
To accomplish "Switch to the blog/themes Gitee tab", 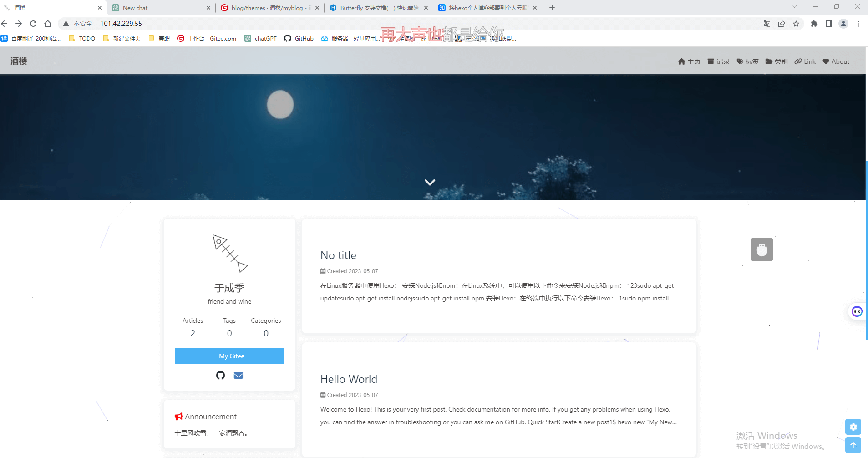I will point(270,8).
